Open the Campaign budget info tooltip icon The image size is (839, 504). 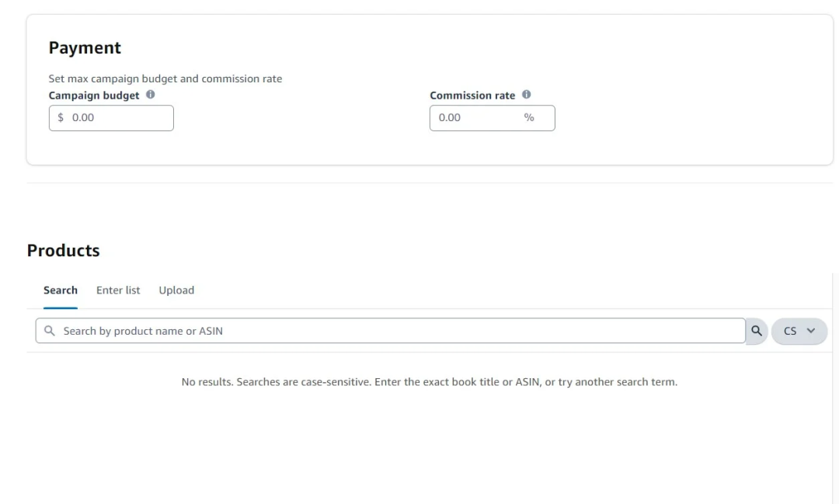pyautogui.click(x=151, y=95)
